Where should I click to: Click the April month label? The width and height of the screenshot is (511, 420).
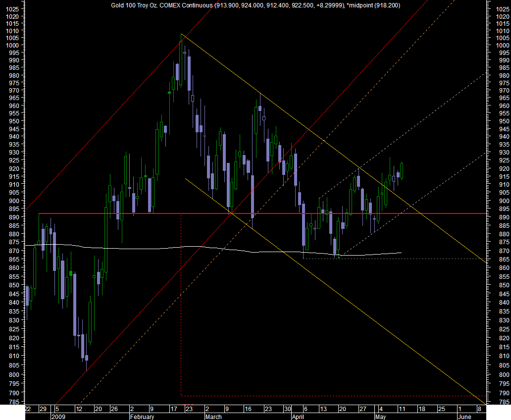[298, 417]
